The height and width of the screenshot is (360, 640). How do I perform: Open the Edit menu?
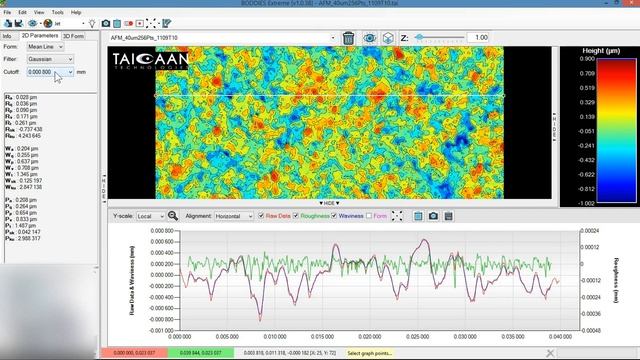pos(22,12)
